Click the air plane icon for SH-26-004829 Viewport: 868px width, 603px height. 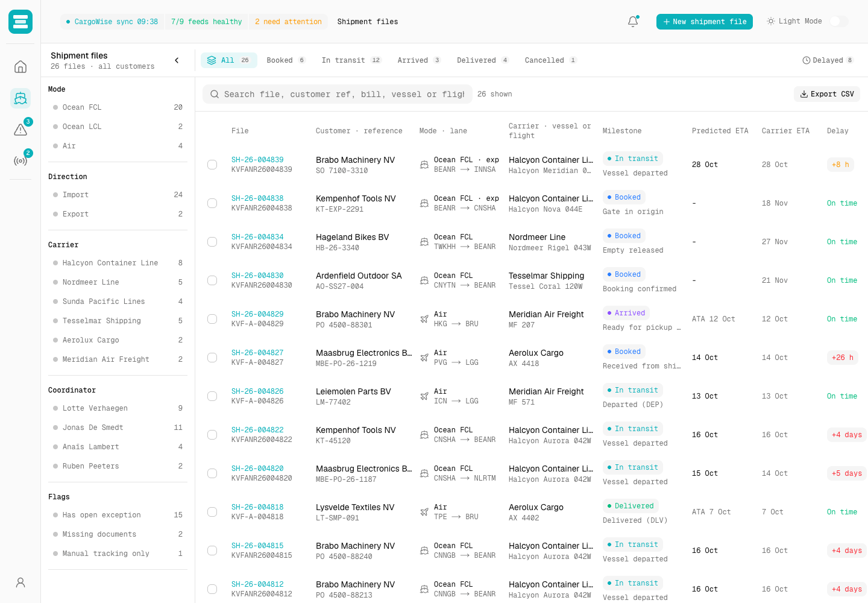tap(424, 319)
